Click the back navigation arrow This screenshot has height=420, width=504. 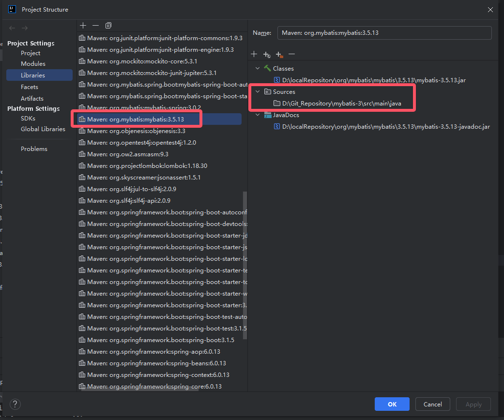(12, 28)
